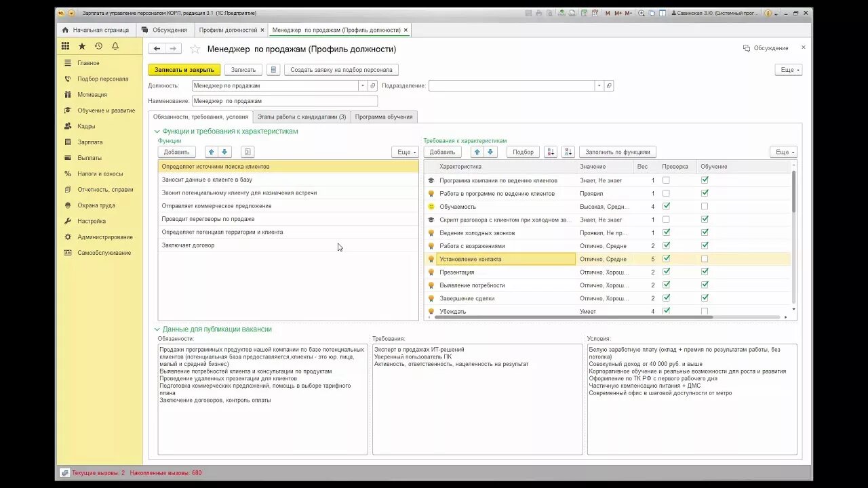Viewport: 868px width, 488px height.
Task: Click the Подбор button
Action: [x=523, y=152]
